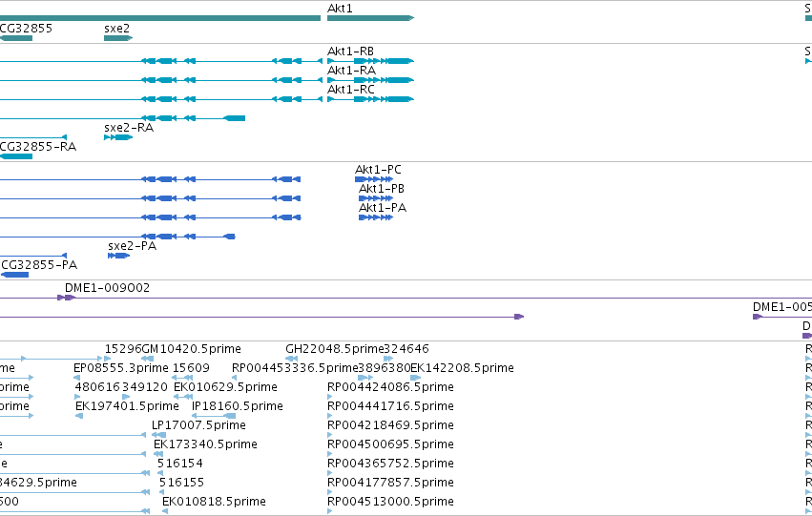Viewport: 812px width, 516px height.
Task: Click the RP004441716.5prime EST label
Action: tap(390, 406)
